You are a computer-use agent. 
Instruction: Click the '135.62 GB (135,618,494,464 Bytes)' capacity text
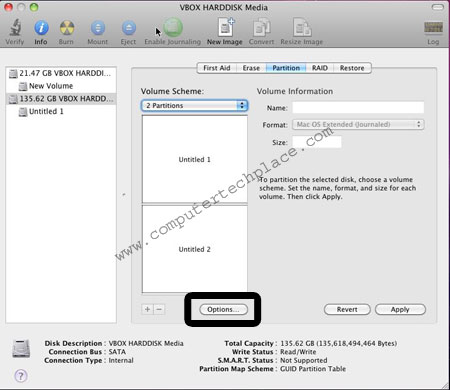pos(338,343)
